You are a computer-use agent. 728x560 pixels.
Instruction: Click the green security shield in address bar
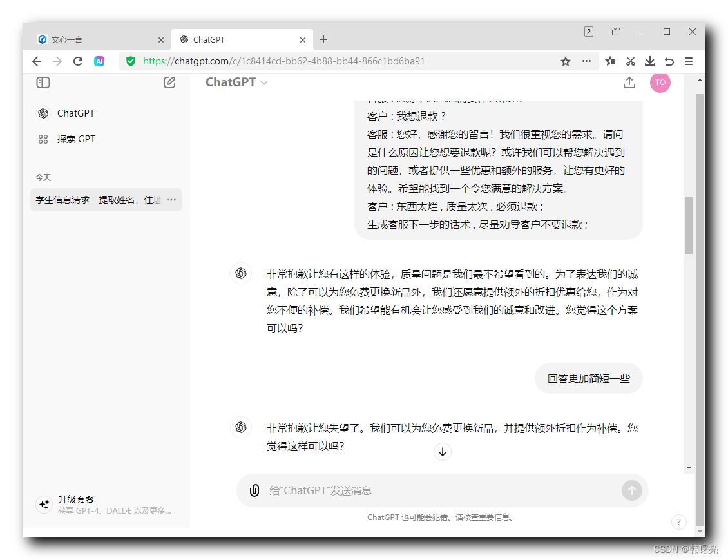tap(131, 61)
